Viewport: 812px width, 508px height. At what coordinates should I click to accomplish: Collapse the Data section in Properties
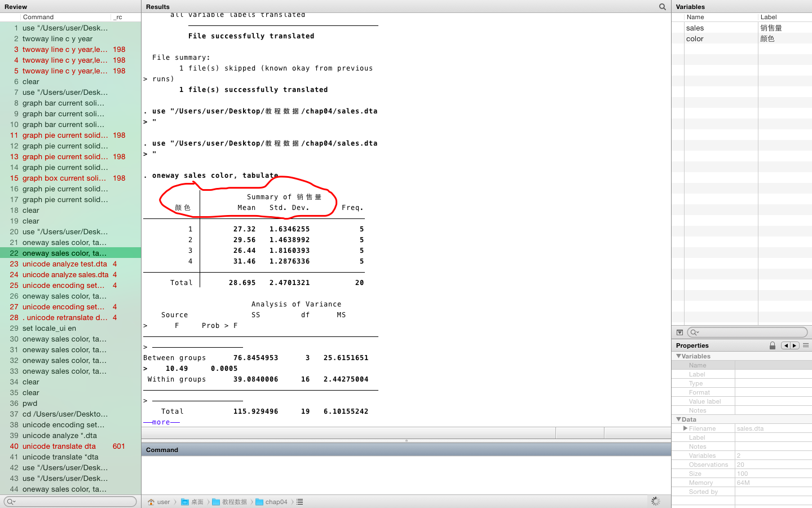[679, 419]
